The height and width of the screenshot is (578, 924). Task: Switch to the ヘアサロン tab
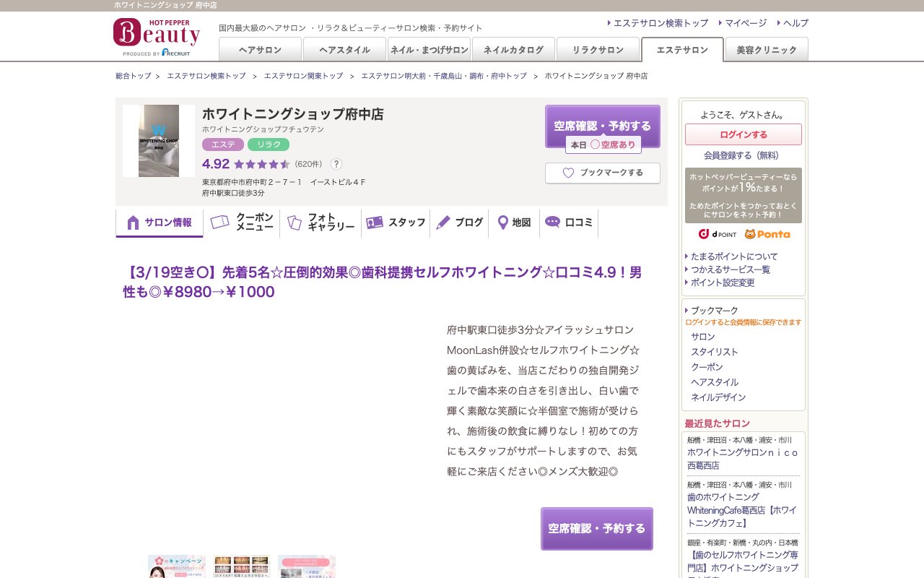pos(260,49)
